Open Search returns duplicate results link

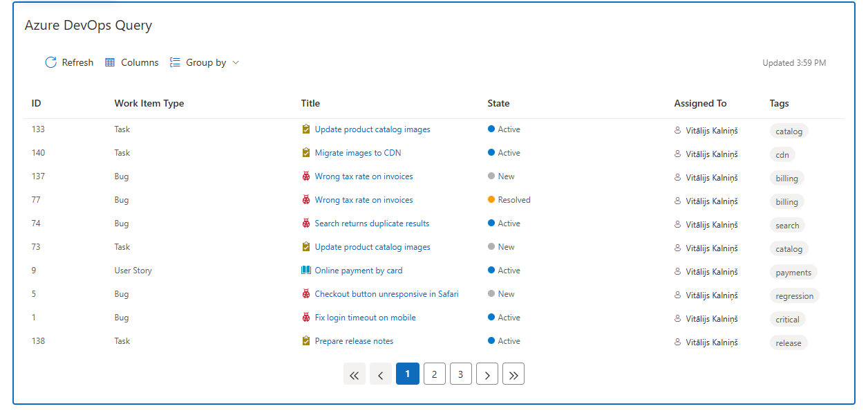pos(372,223)
